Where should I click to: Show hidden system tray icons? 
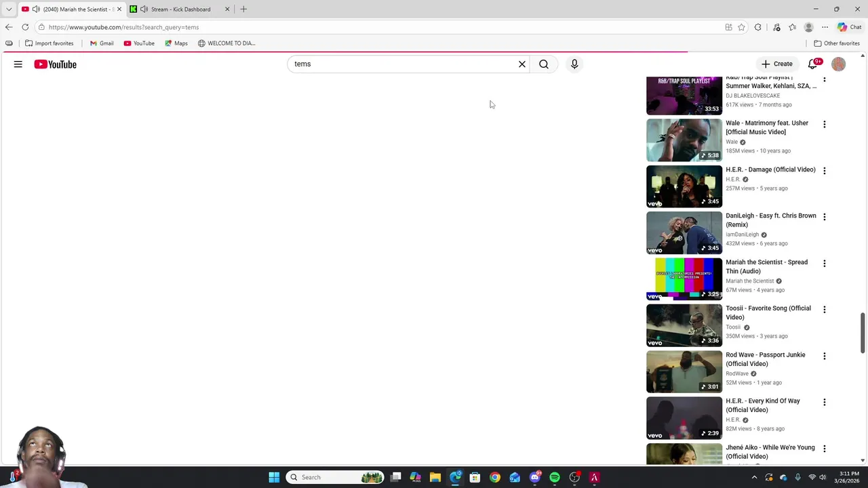point(754,477)
